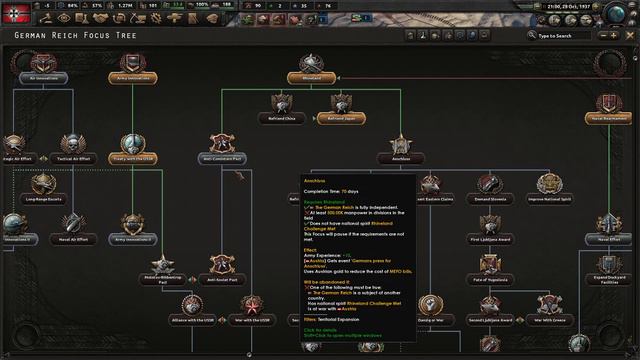Click the first green alert notification icon

[247, 19]
